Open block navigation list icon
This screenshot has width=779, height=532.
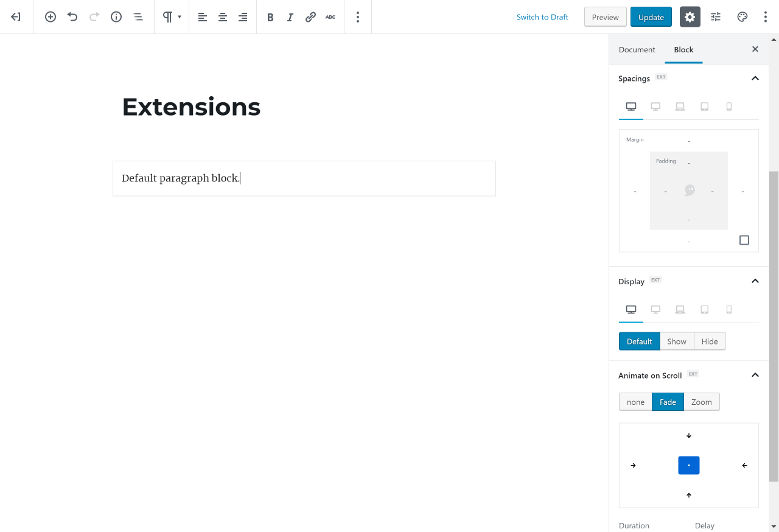[138, 17]
